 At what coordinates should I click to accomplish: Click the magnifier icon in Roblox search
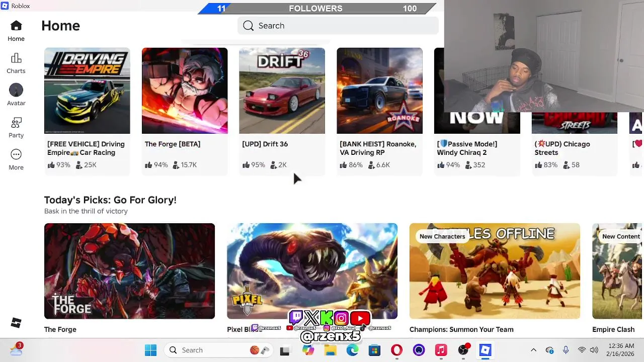[x=248, y=26]
